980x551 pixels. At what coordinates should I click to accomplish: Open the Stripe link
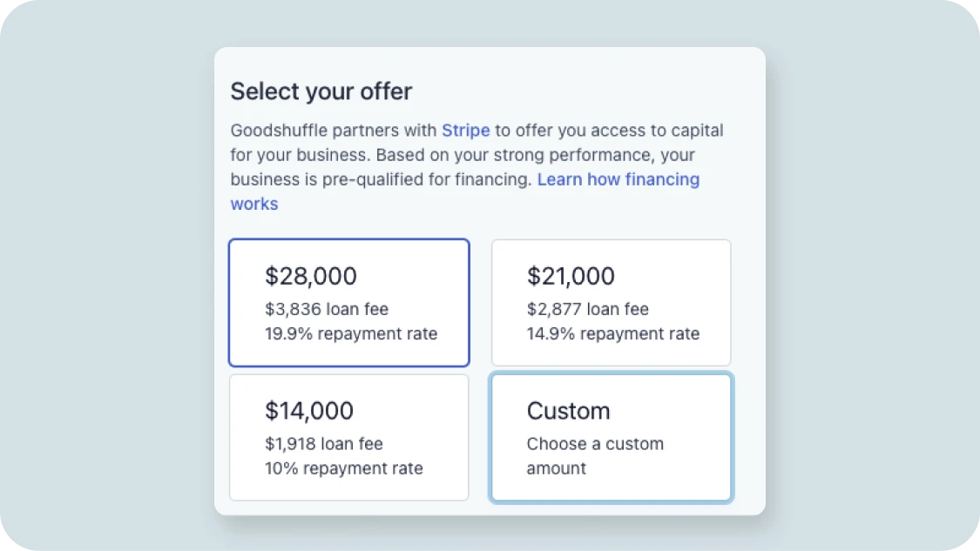click(x=465, y=130)
